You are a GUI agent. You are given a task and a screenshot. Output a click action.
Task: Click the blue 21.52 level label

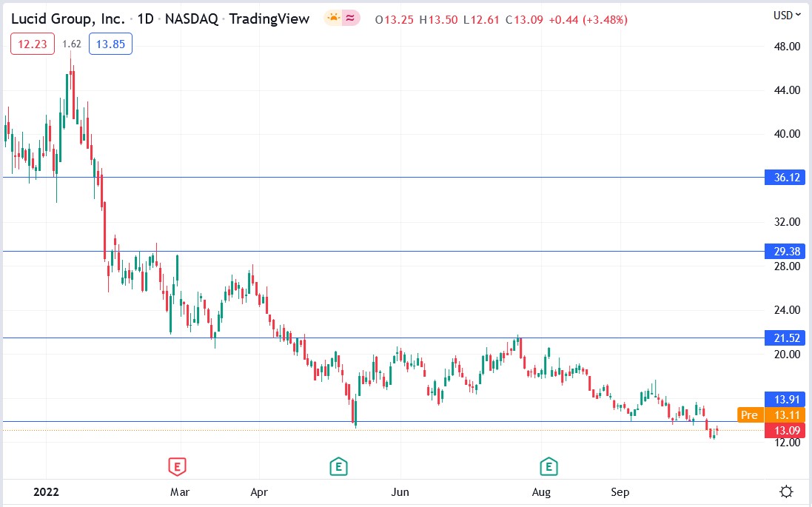tap(784, 338)
